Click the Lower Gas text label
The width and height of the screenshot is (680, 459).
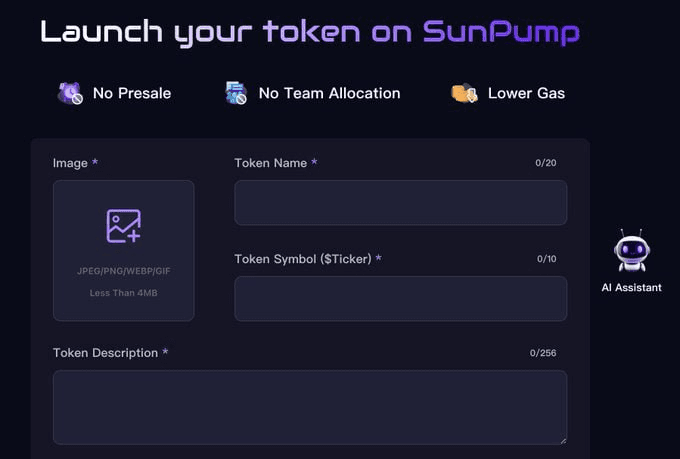point(526,93)
